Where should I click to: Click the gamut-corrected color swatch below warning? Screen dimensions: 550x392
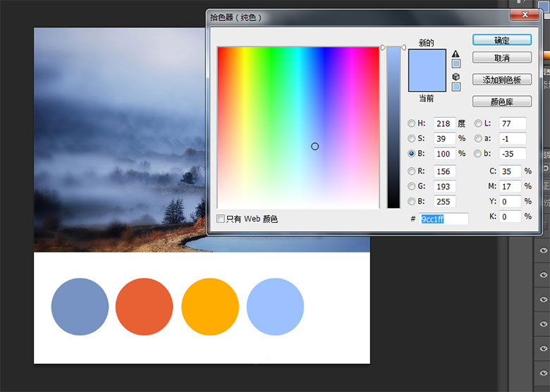pos(456,64)
